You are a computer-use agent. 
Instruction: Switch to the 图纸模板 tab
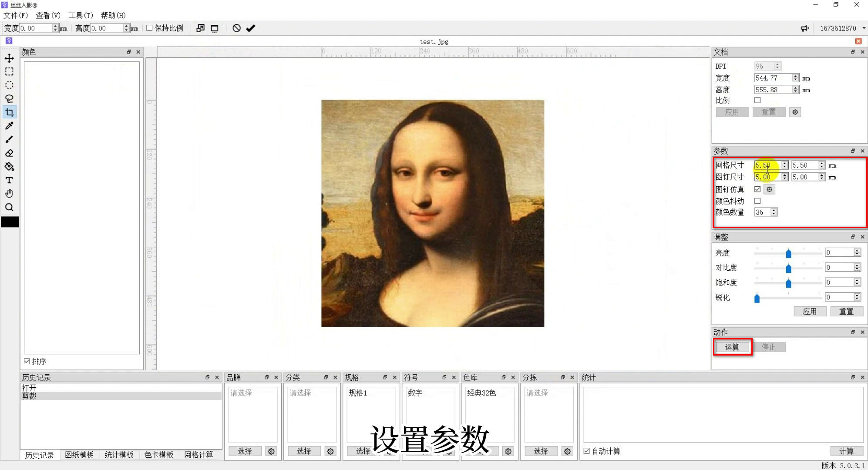pyautogui.click(x=79, y=454)
